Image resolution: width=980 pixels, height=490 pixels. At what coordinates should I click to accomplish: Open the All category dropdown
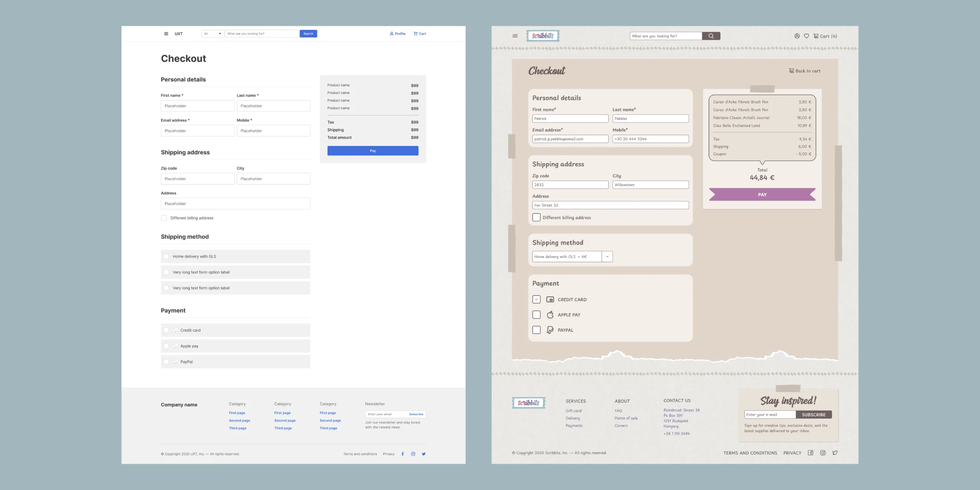click(212, 34)
